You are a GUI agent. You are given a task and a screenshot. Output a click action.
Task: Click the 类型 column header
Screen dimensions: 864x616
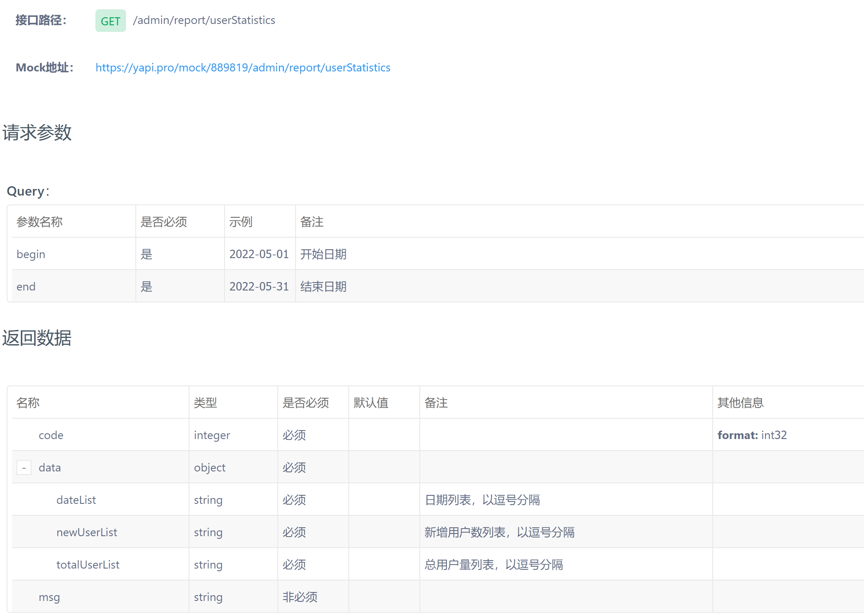205,403
